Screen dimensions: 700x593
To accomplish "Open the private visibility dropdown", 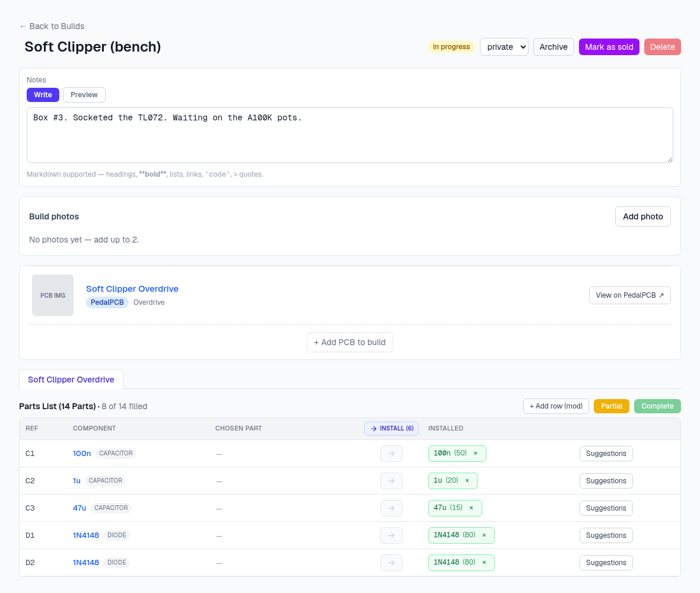I will click(504, 47).
